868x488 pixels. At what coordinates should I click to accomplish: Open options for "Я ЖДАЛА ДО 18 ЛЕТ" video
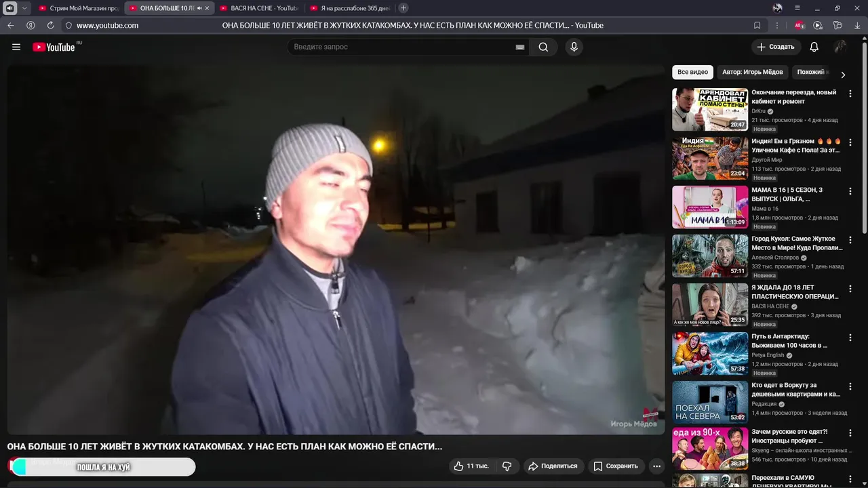pyautogui.click(x=850, y=289)
